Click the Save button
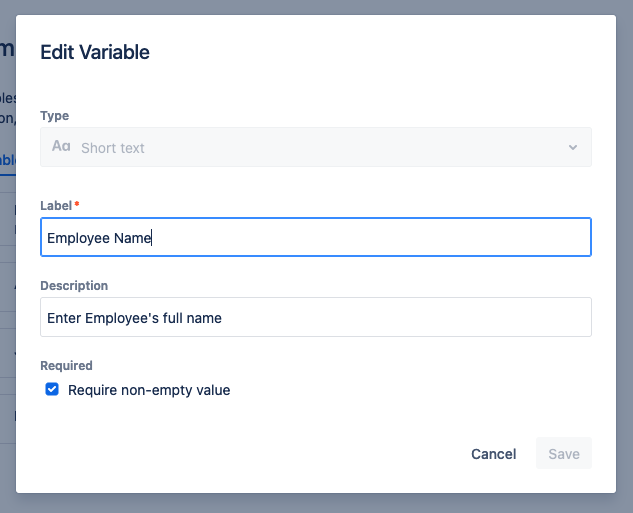633x513 pixels. (x=564, y=454)
